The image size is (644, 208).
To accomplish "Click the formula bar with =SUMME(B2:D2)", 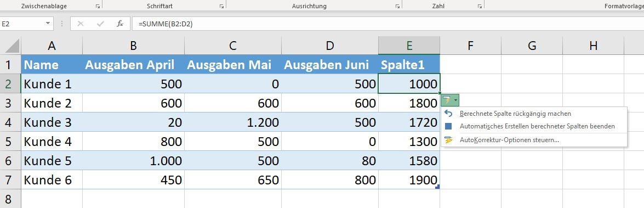I will 387,24.
